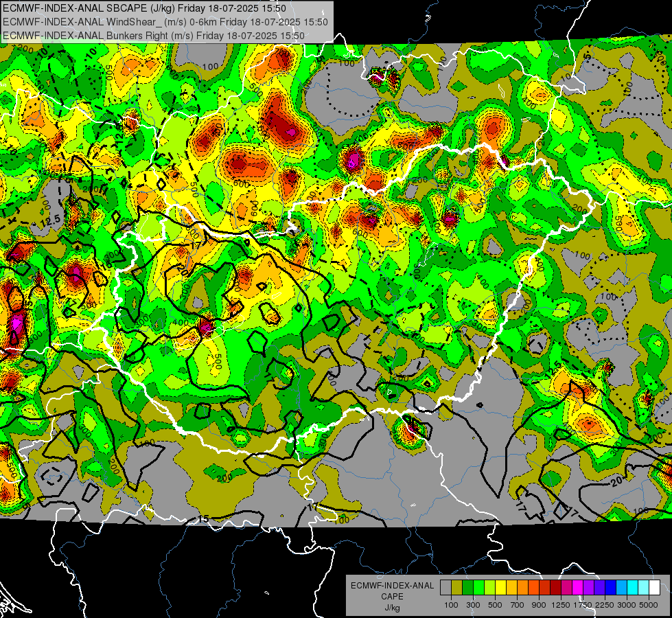Click the legend value 1250
This screenshot has width=672, height=618.
[x=561, y=605]
